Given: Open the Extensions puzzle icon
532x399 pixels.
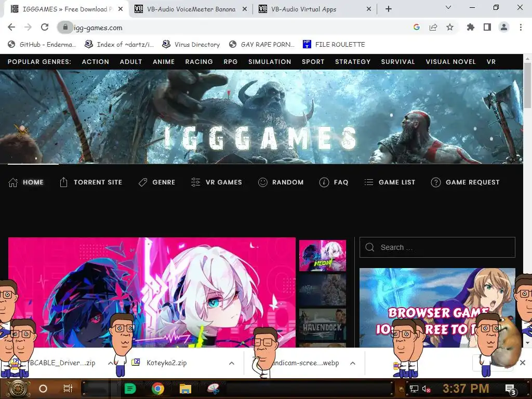Looking at the screenshot, I should 471,27.
